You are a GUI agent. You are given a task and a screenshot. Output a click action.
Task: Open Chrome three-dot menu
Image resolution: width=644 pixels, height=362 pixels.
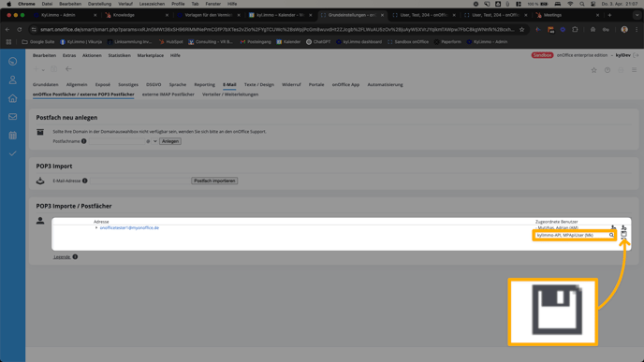click(637, 30)
